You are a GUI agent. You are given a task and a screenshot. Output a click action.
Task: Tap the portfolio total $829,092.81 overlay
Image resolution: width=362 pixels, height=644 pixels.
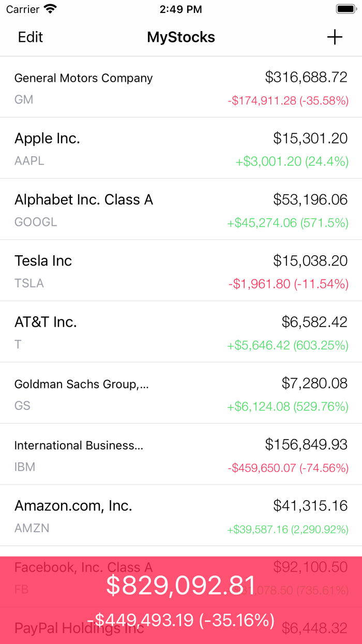click(181, 584)
